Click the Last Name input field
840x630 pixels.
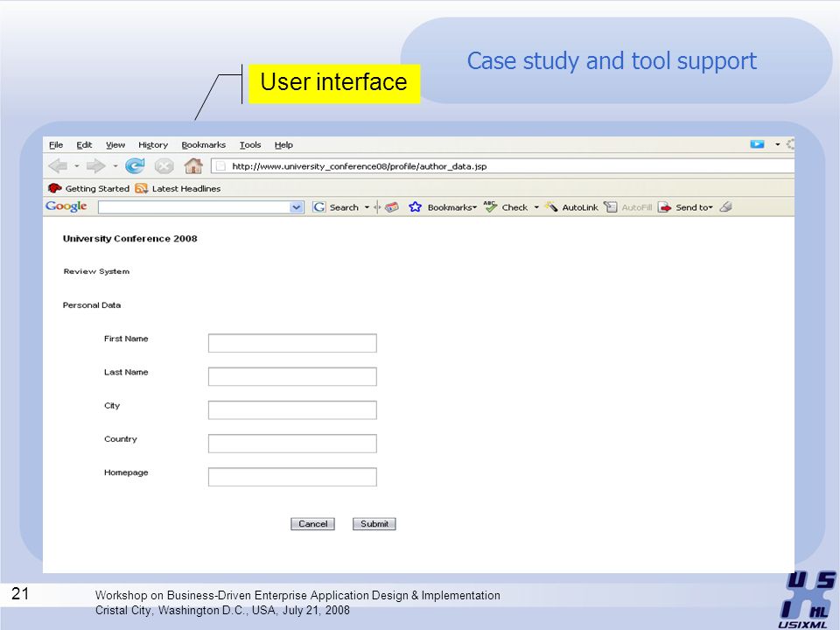[292, 376]
